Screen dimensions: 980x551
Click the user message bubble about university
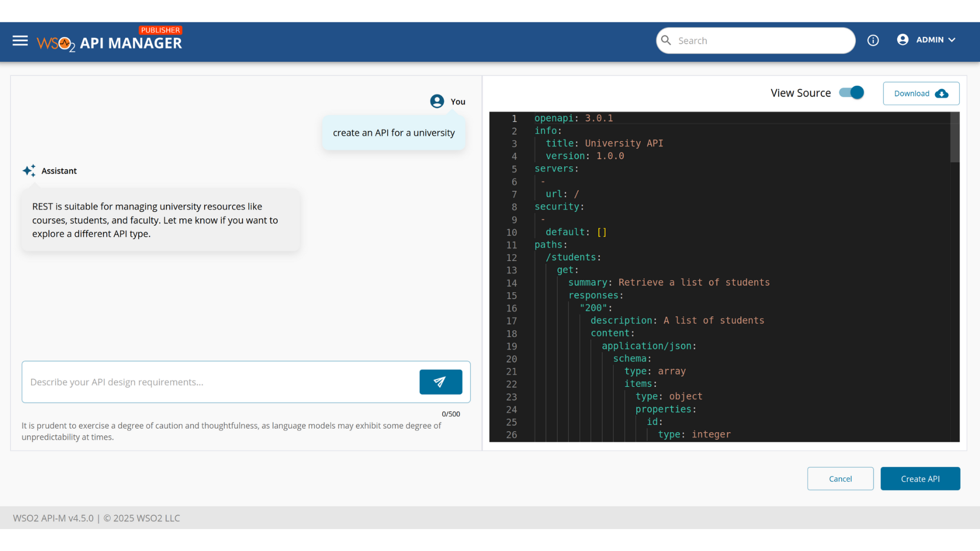tap(394, 133)
